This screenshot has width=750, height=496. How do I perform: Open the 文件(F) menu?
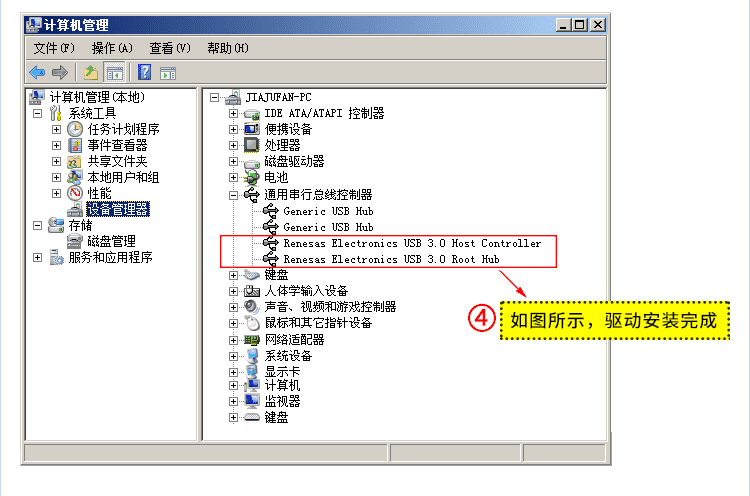coord(54,48)
